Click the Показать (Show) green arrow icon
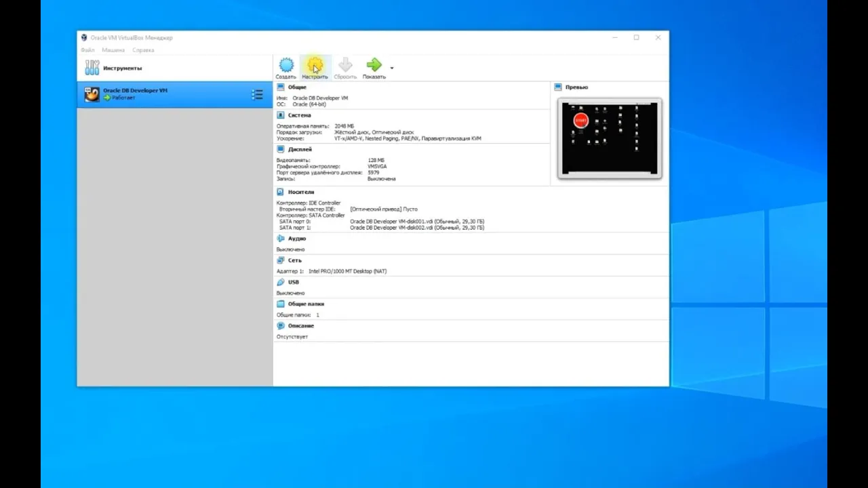Viewport: 868px width, 488px height. pos(374,65)
